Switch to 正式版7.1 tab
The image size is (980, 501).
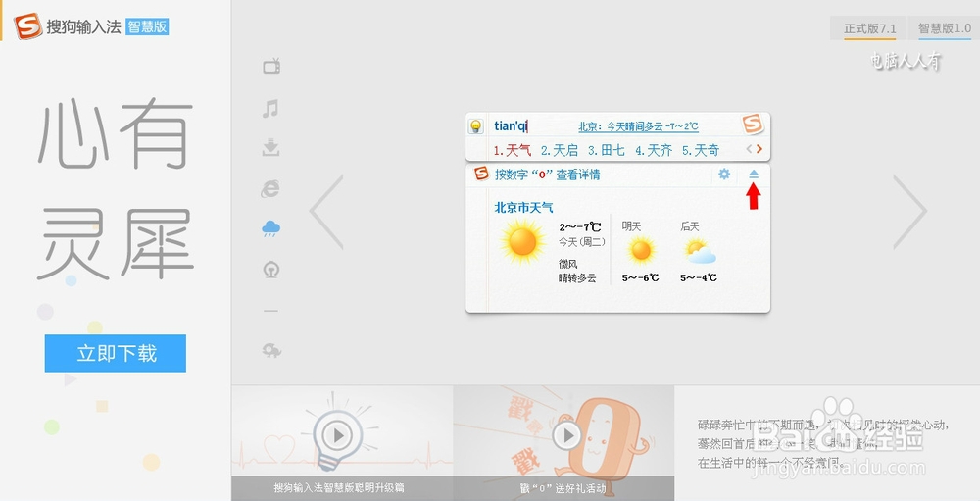pyautogui.click(x=870, y=28)
